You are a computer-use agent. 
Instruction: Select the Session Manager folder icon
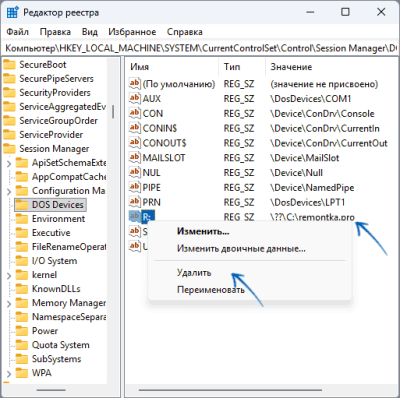(x=9, y=149)
